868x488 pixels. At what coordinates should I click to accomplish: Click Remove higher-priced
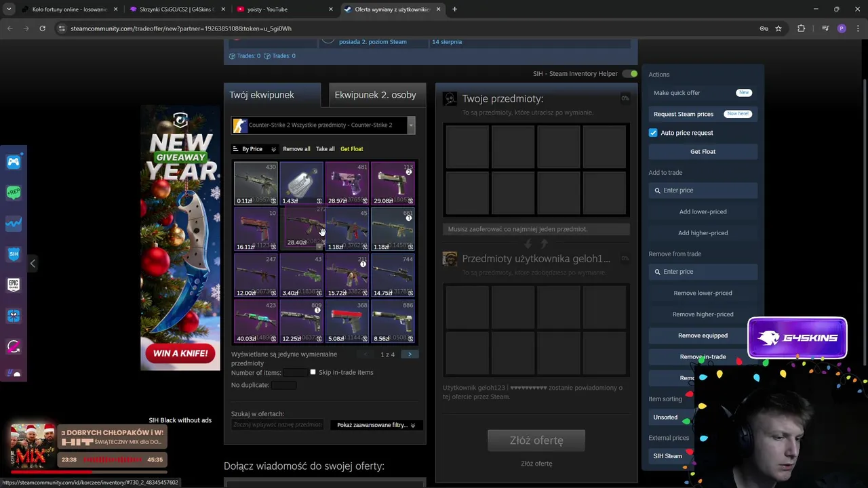coord(703,314)
